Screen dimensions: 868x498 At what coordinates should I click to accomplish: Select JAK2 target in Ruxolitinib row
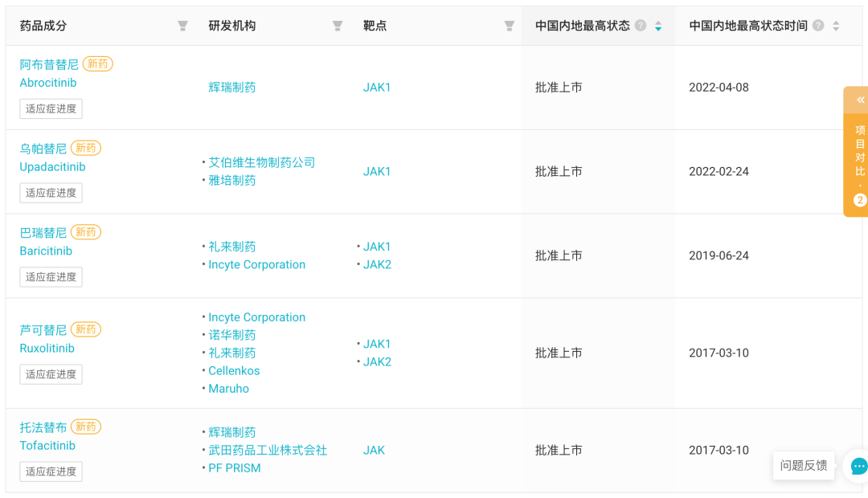point(377,362)
